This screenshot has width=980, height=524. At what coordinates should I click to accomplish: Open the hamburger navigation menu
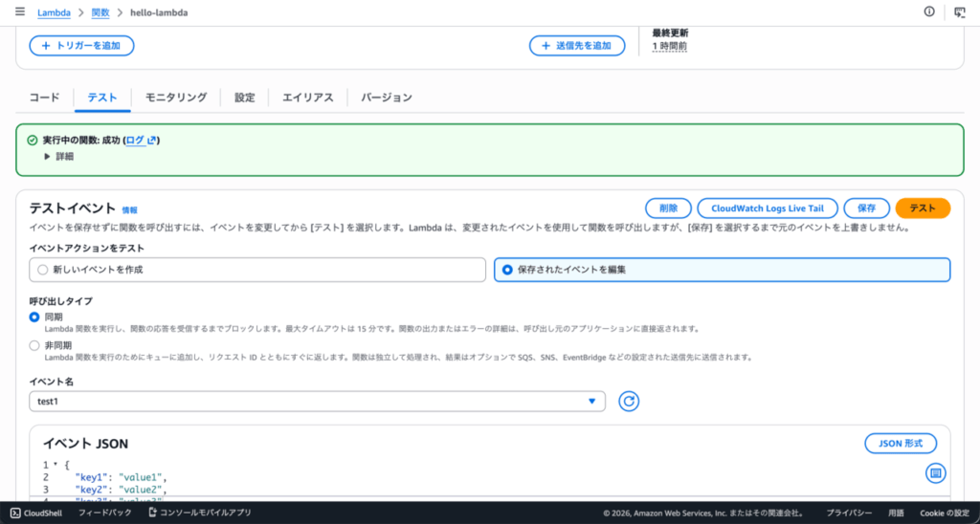(20, 11)
